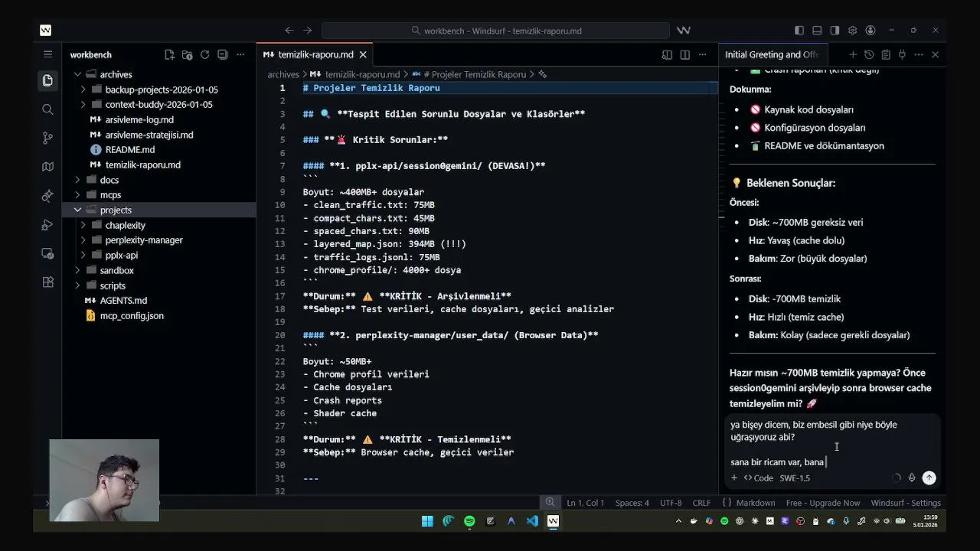Open Cascade plugins plug icon
The image size is (980, 551).
click(902, 54)
